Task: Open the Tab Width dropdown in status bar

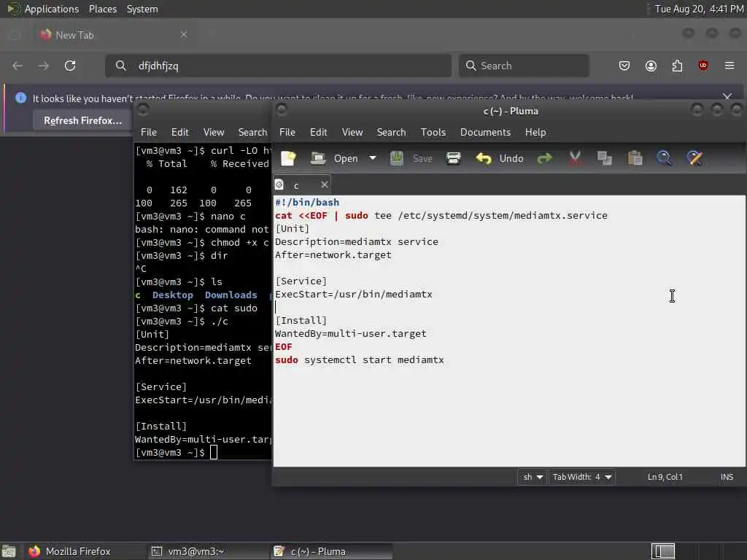Action: pos(581,477)
